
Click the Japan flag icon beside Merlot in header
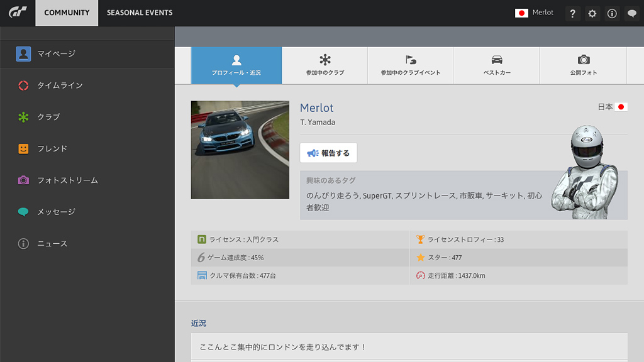click(521, 13)
